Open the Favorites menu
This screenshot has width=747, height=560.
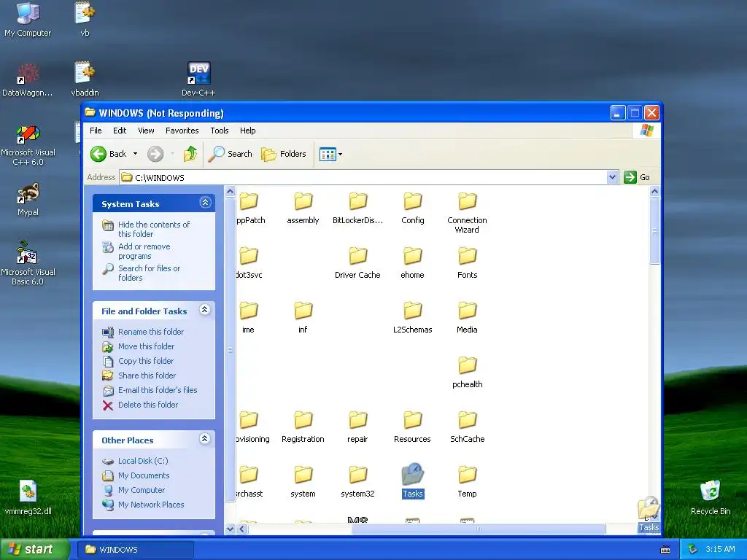(x=182, y=131)
